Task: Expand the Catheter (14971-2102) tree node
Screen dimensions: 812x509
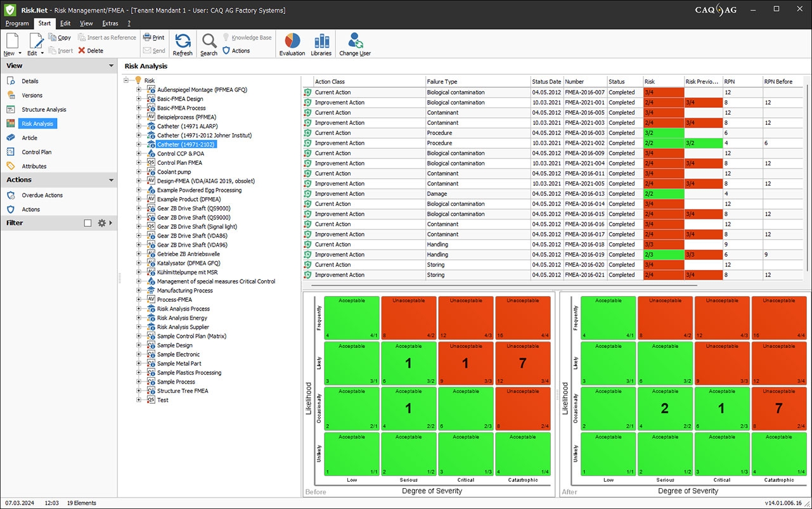Action: coord(138,145)
